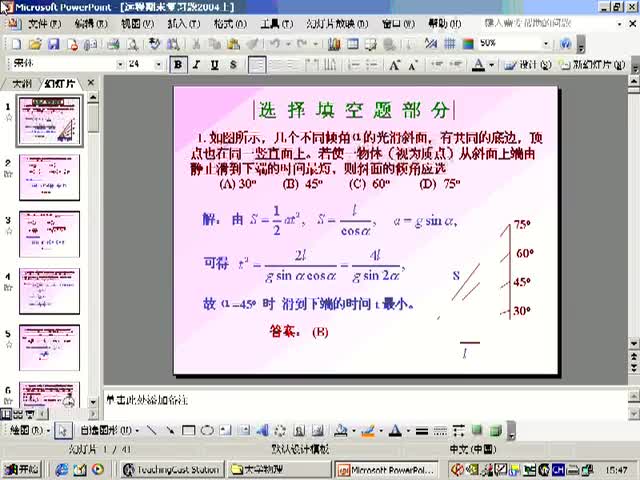The image size is (640, 480).
Task: Insert a table from the toolbar
Action: click(353, 44)
